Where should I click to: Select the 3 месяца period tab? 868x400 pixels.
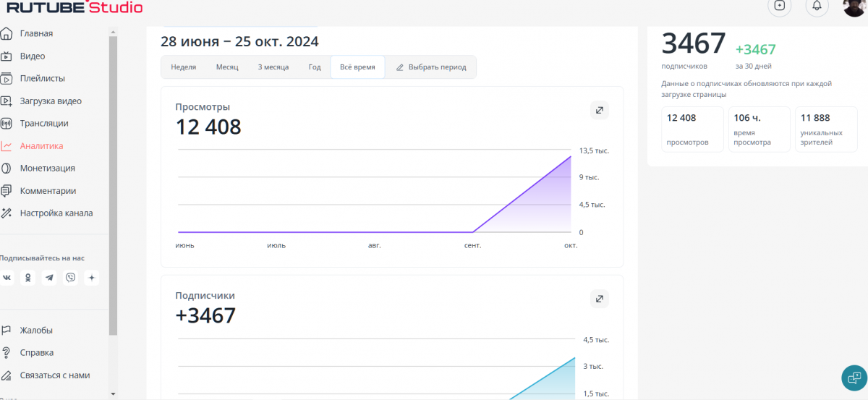pyautogui.click(x=273, y=67)
